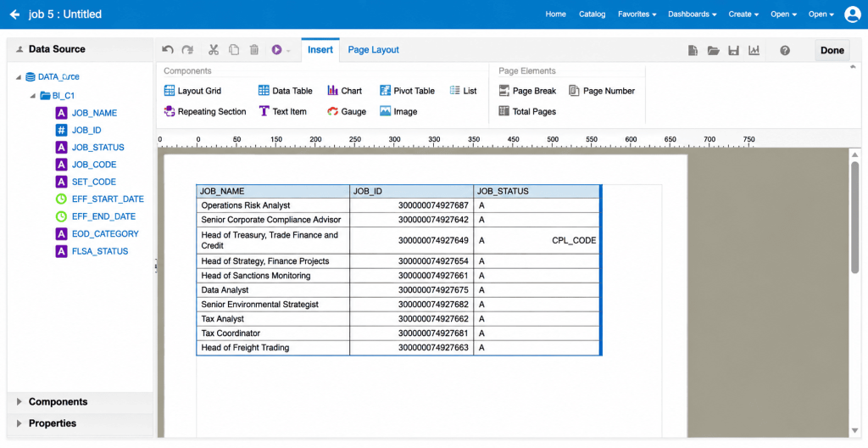Click the Redo toolbar icon
868x448 pixels.
[187, 50]
